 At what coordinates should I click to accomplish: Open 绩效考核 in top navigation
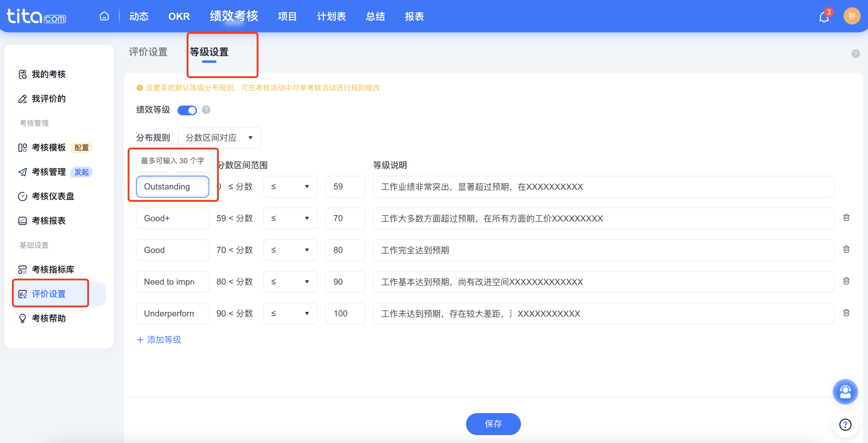coord(234,16)
